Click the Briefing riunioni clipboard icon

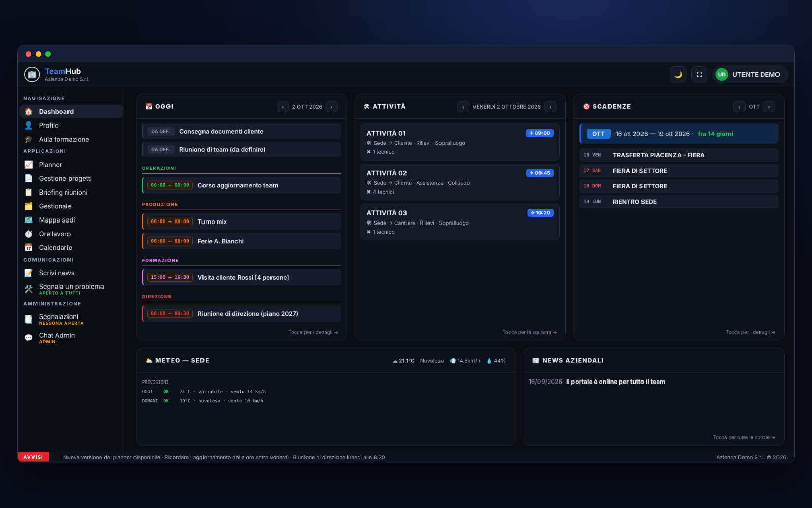point(29,192)
